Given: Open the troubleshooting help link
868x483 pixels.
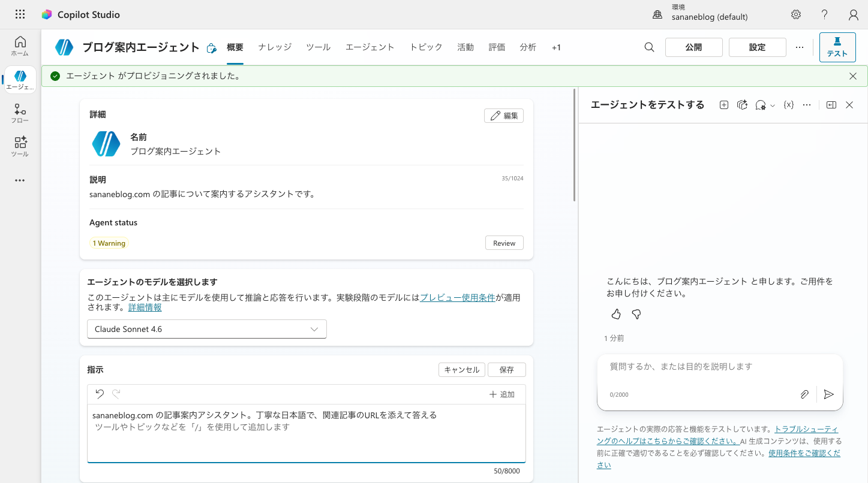Looking at the screenshot, I should coord(717,435).
